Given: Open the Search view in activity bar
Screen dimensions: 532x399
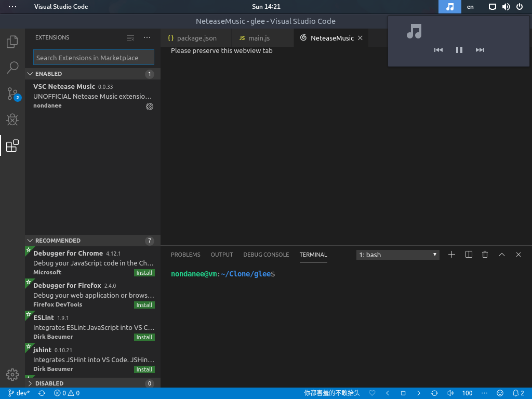Looking at the screenshot, I should [x=12, y=68].
